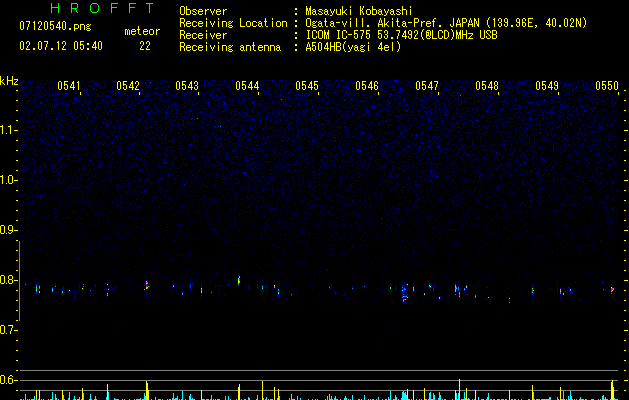Click the Receiver field label
This screenshot has height=400, width=629.
[203, 35]
